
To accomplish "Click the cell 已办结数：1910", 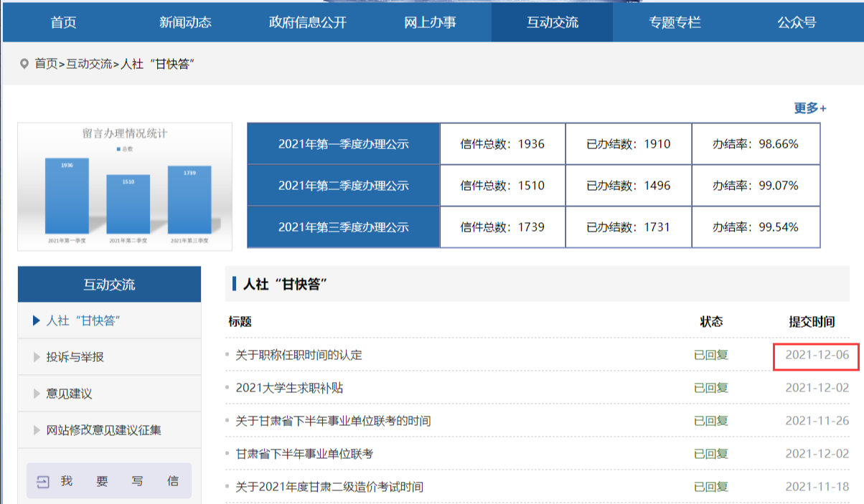I will point(629,144).
